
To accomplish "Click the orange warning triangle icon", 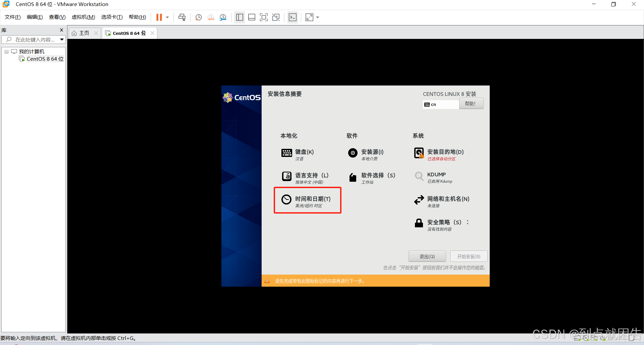I will coord(267,281).
